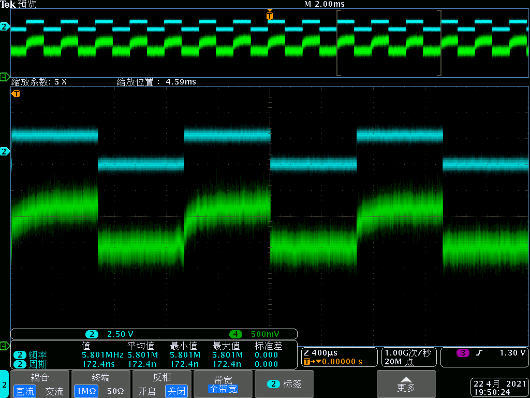Select AC coupling option 交流
Image resolution: width=530 pixels, height=398 pixels.
coord(54,391)
